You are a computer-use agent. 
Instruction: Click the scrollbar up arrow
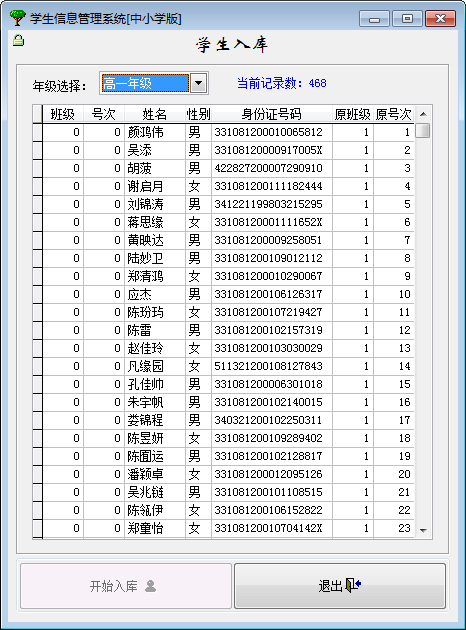click(x=423, y=114)
